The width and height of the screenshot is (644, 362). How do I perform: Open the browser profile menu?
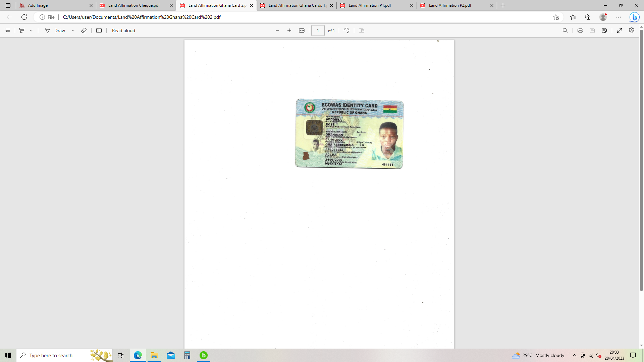click(x=603, y=17)
